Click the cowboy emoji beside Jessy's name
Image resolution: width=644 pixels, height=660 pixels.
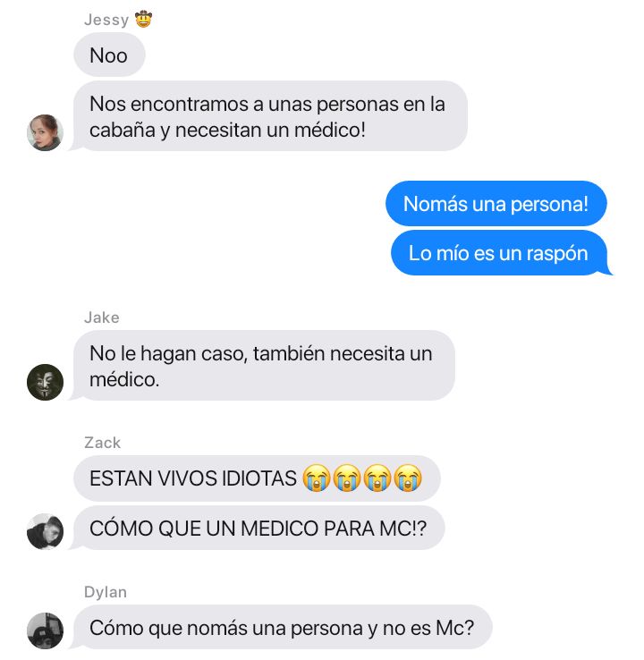(x=143, y=20)
